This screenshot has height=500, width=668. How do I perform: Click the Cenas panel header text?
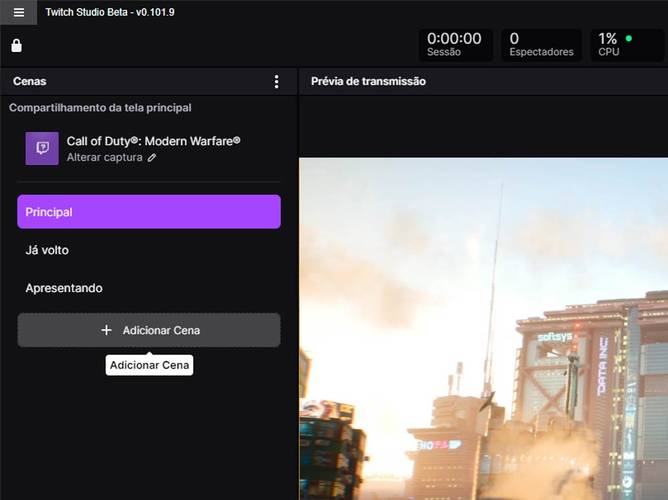(x=29, y=81)
